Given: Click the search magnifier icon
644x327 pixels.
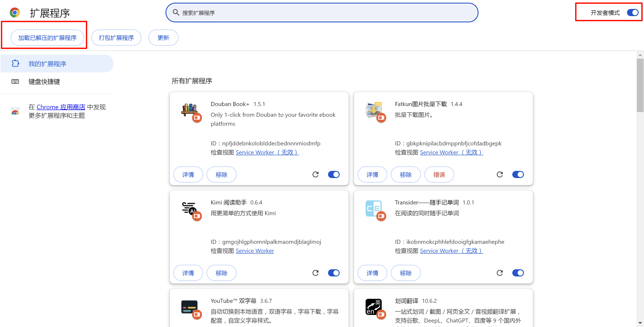Looking at the screenshot, I should (x=176, y=13).
